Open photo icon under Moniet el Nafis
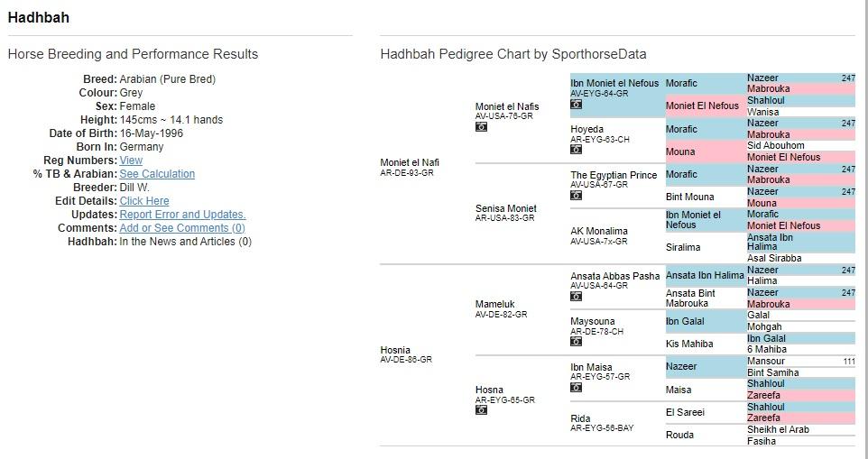The image size is (868, 459). tap(481, 126)
